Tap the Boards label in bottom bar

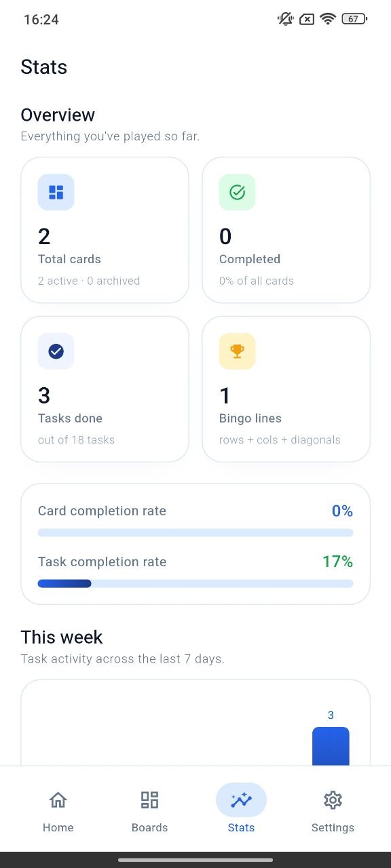click(x=149, y=827)
